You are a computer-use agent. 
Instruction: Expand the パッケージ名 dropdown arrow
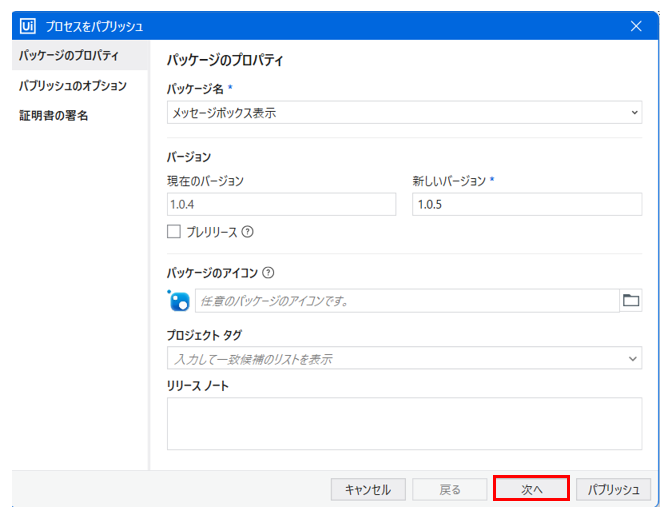(x=634, y=113)
